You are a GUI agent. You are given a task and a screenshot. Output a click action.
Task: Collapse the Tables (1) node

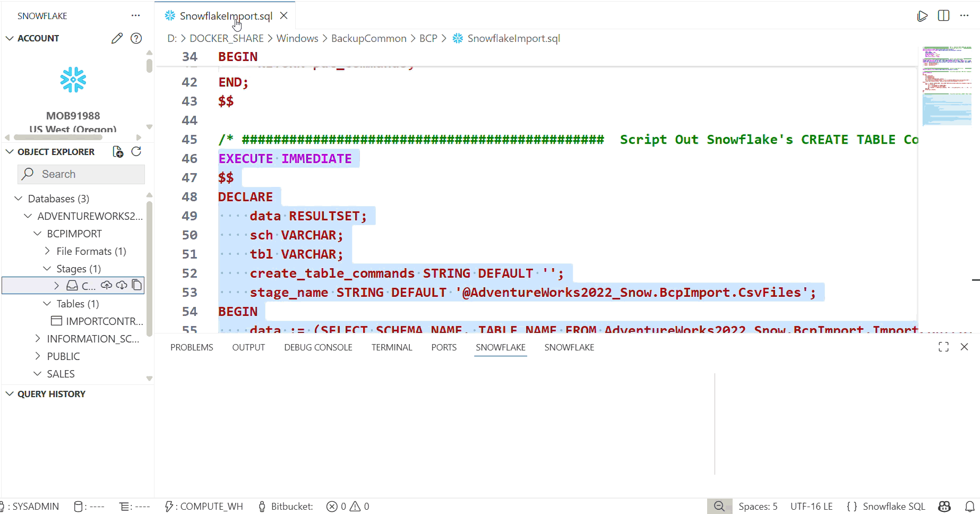pyautogui.click(x=47, y=304)
